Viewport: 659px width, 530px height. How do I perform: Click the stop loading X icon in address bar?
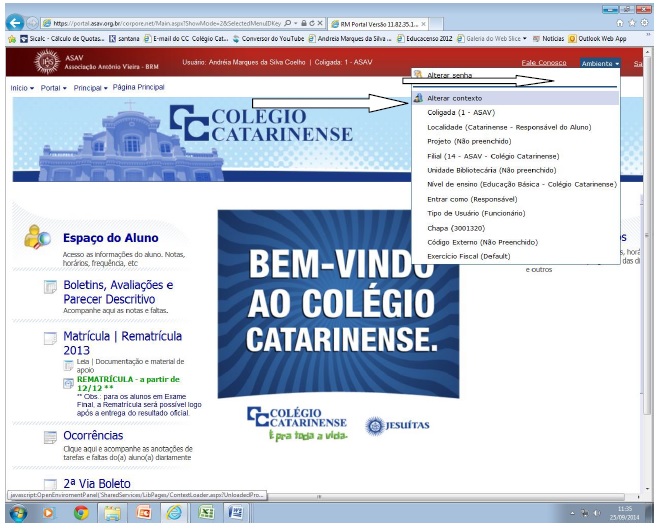(x=320, y=23)
